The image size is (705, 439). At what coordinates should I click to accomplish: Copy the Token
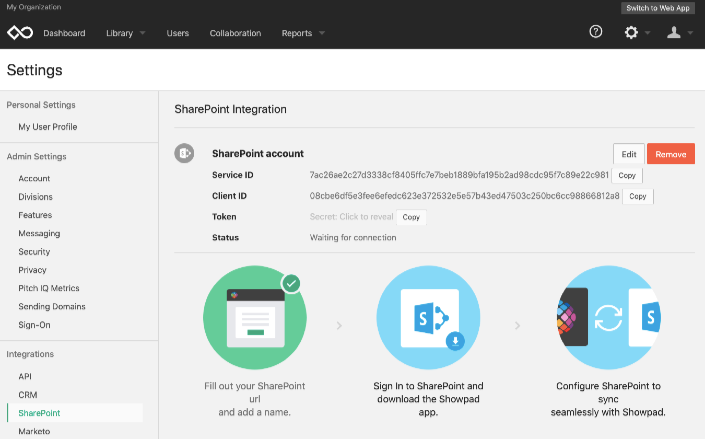point(411,217)
